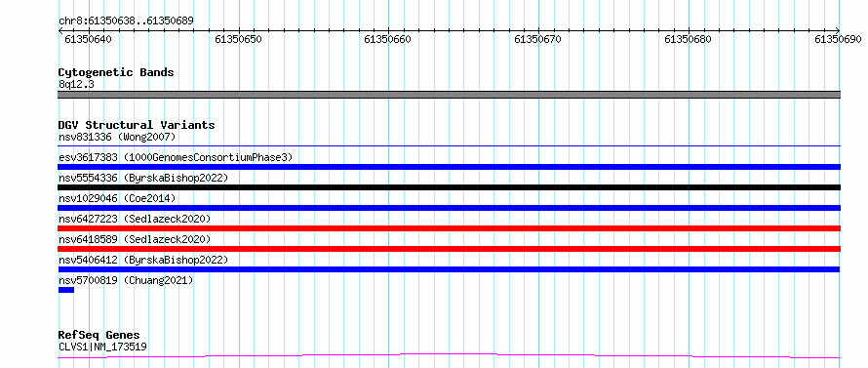
Task: Select the short blue nsv5700819 variant bar
Action: coord(66,290)
